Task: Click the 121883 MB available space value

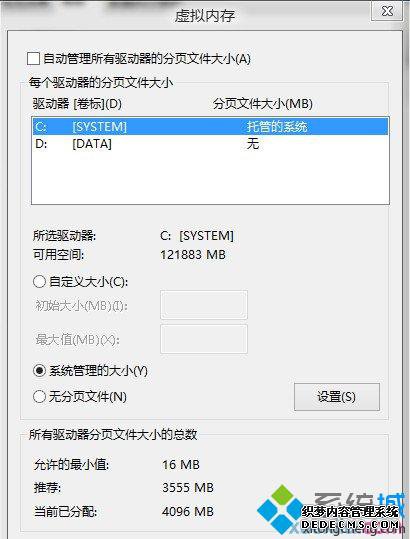Action: pos(193,255)
